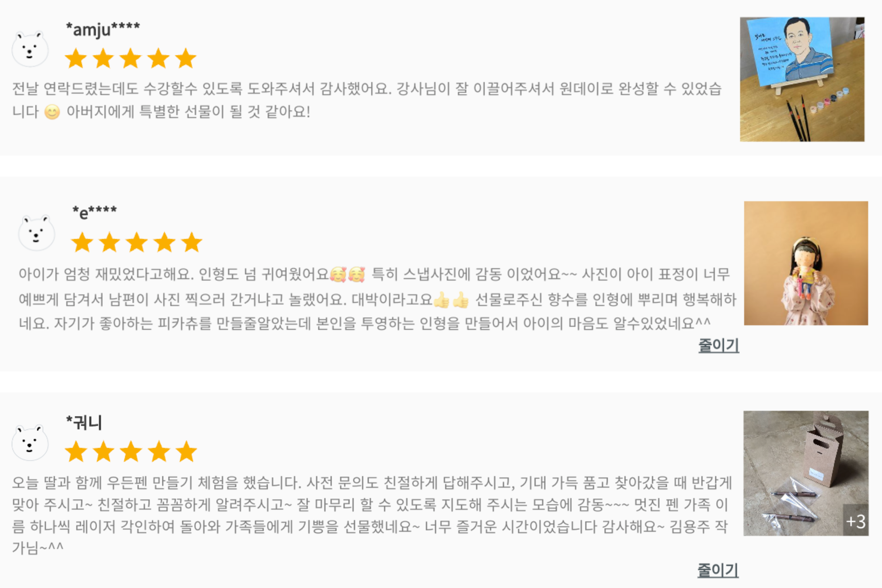This screenshot has height=588, width=882.
Task: Click the smiley emoji in the first review
Action: tap(52, 112)
